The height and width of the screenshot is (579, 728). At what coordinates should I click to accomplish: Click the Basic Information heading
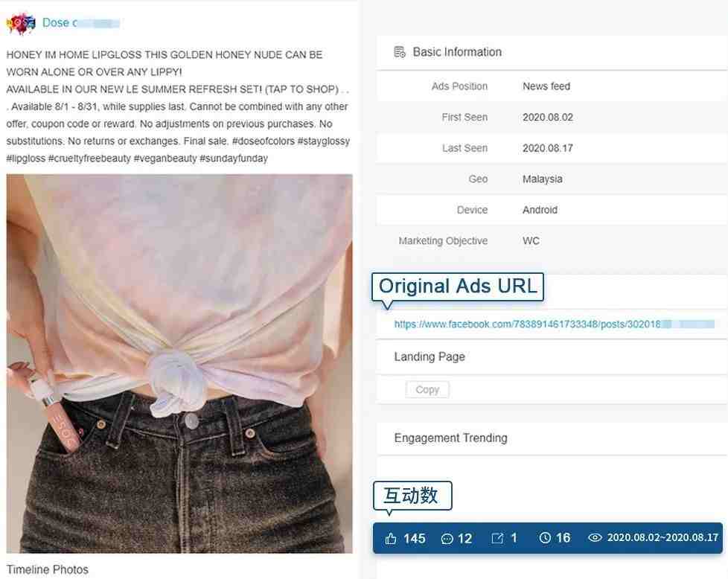[457, 52]
